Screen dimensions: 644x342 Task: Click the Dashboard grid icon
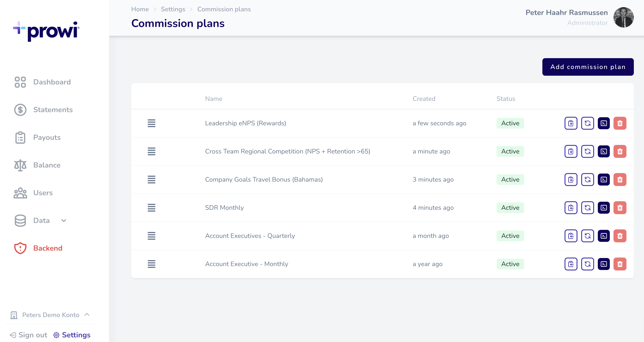point(20,82)
